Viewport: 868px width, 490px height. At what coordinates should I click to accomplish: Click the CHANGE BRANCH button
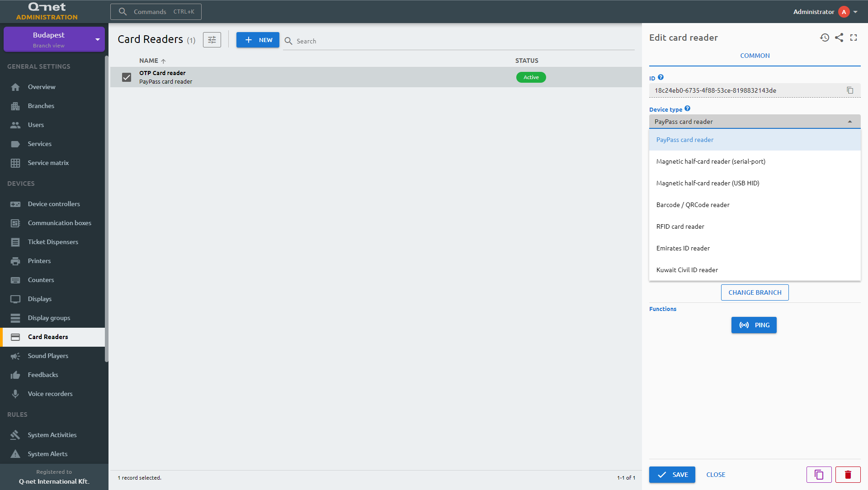755,292
